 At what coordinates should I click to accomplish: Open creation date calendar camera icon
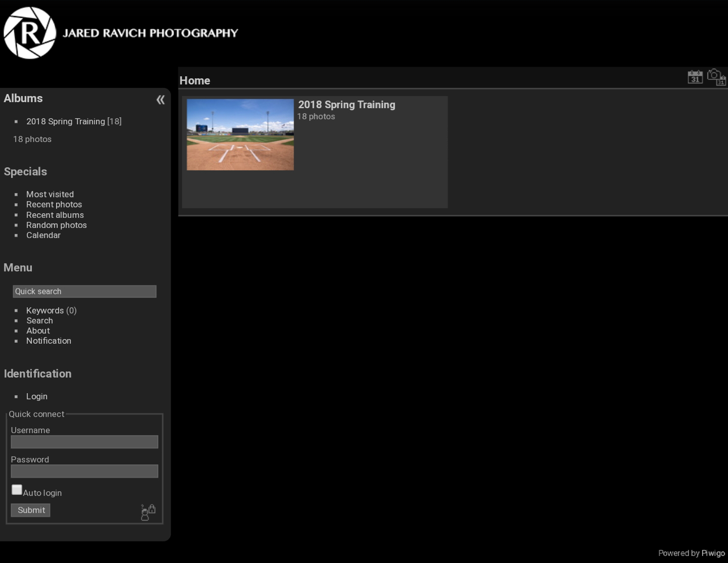click(x=716, y=77)
